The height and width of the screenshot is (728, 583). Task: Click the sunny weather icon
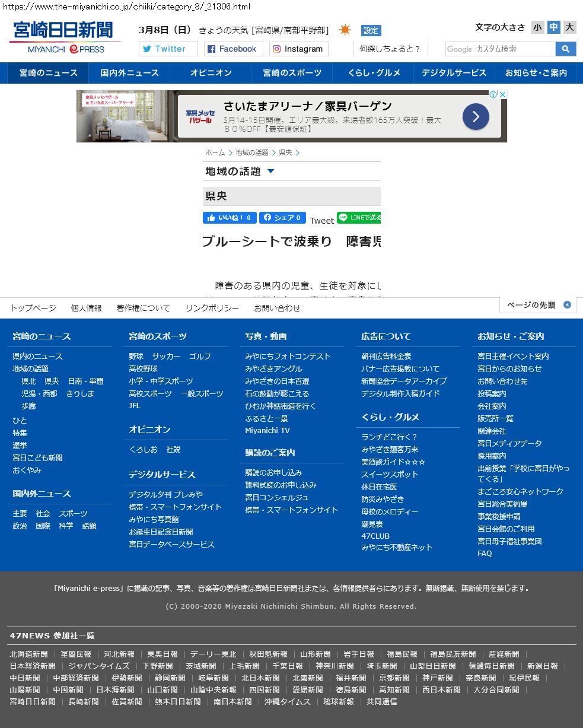pos(345,30)
